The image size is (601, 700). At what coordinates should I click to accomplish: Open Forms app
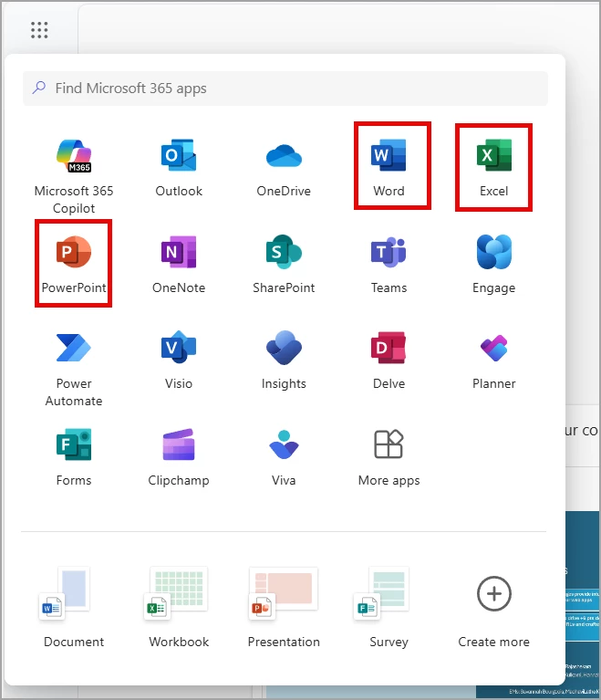click(x=74, y=457)
